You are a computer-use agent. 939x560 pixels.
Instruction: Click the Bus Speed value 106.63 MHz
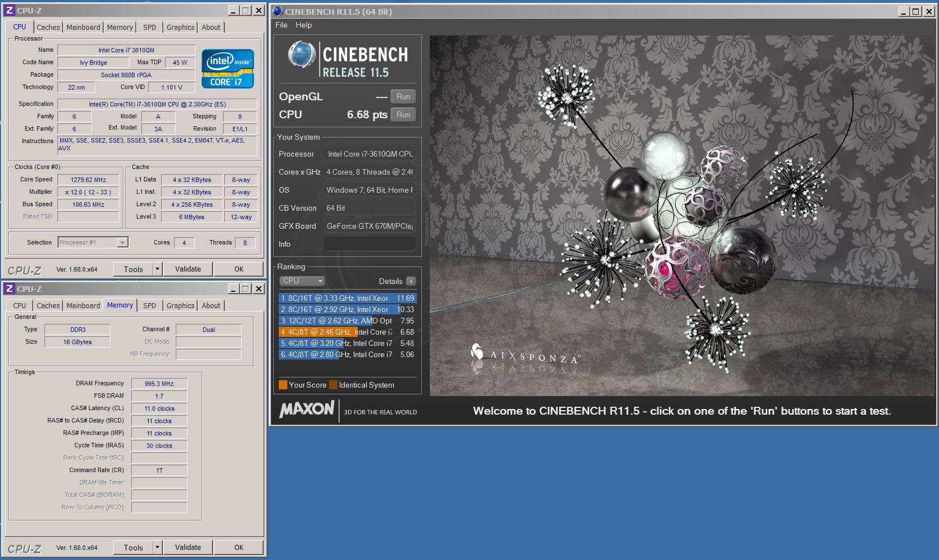[88, 205]
